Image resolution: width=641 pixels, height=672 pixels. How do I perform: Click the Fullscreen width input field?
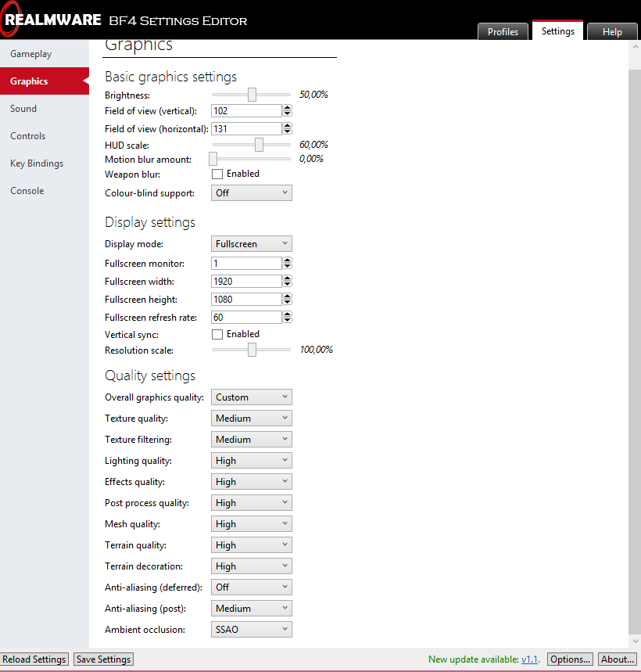tap(246, 281)
